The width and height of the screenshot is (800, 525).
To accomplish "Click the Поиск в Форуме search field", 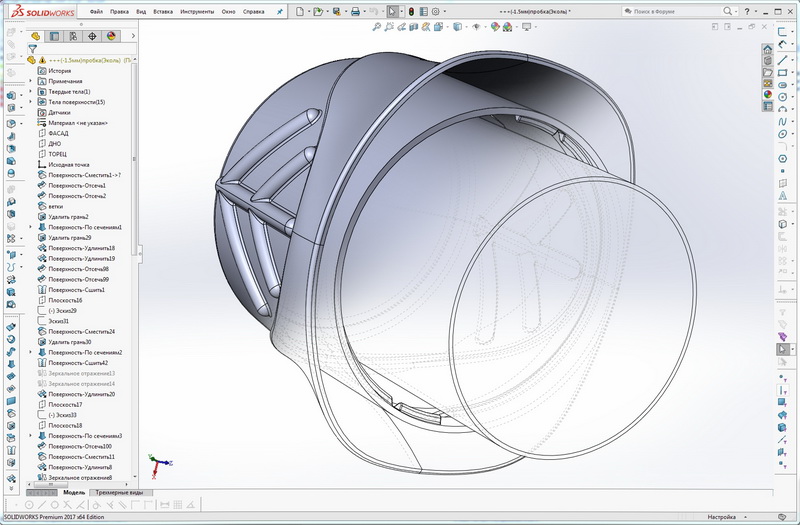I will click(673, 11).
